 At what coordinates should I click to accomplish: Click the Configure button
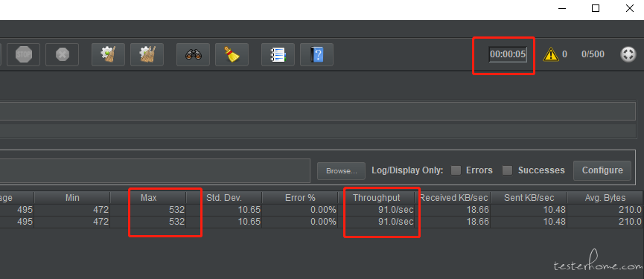click(602, 170)
